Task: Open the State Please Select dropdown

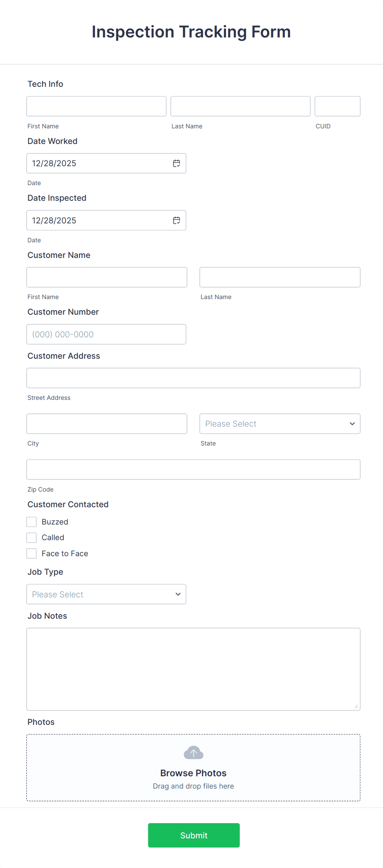Action: click(x=280, y=423)
